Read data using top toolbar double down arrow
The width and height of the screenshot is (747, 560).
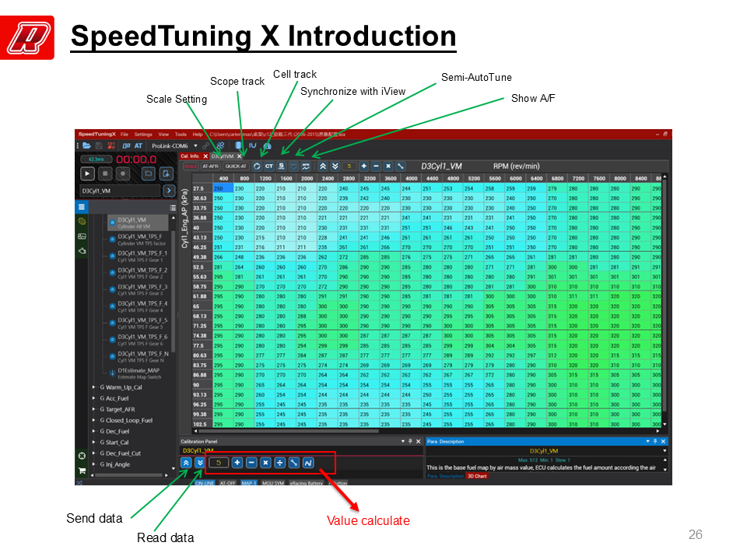(x=335, y=166)
